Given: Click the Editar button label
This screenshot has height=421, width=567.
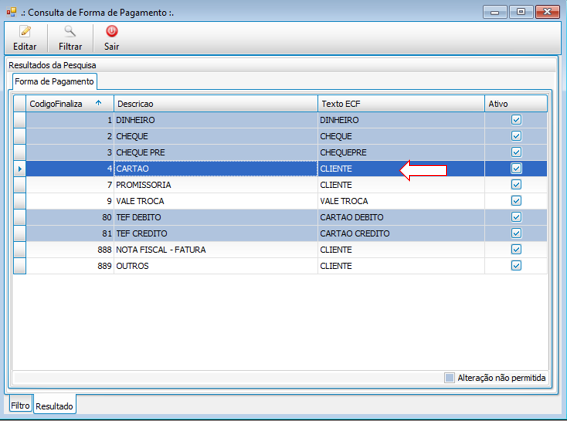Looking at the screenshot, I should pos(25,47).
